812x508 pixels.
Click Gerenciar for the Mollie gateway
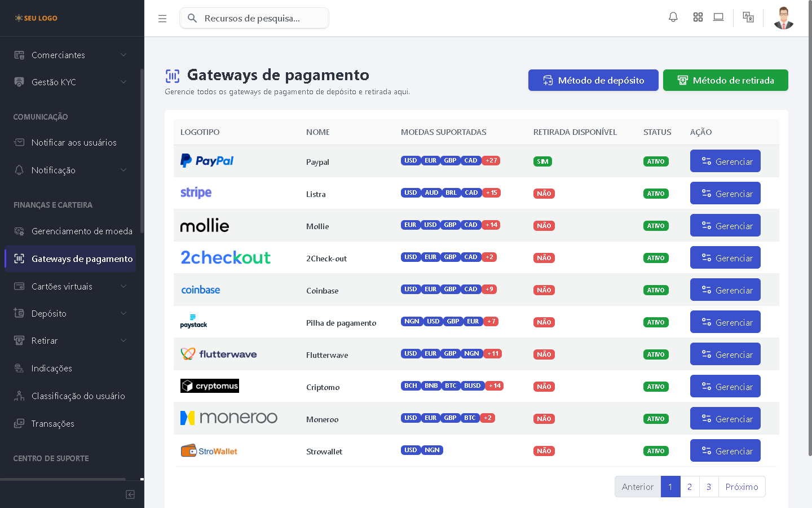[x=725, y=226]
